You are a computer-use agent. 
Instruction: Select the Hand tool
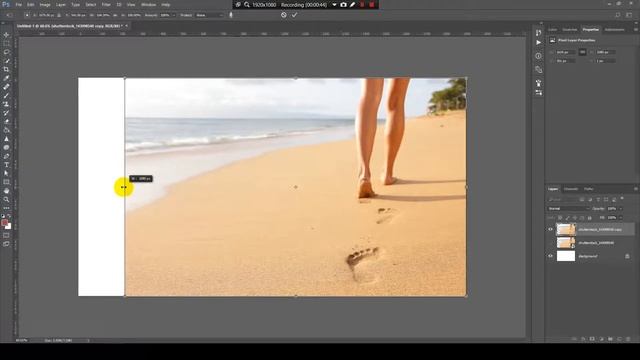point(6,191)
